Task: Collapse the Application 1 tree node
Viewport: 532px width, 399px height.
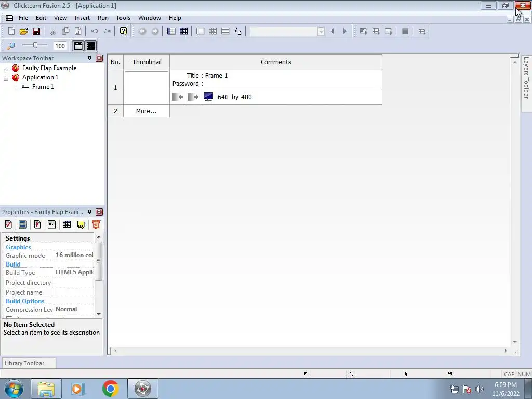Action: pyautogui.click(x=6, y=78)
